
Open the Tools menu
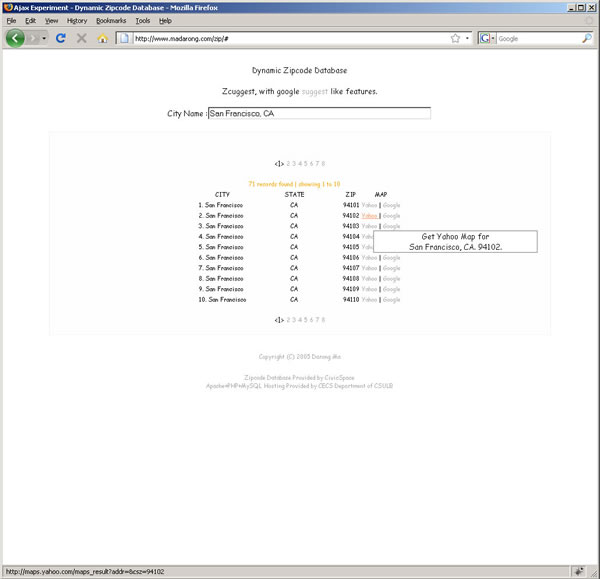(142, 20)
